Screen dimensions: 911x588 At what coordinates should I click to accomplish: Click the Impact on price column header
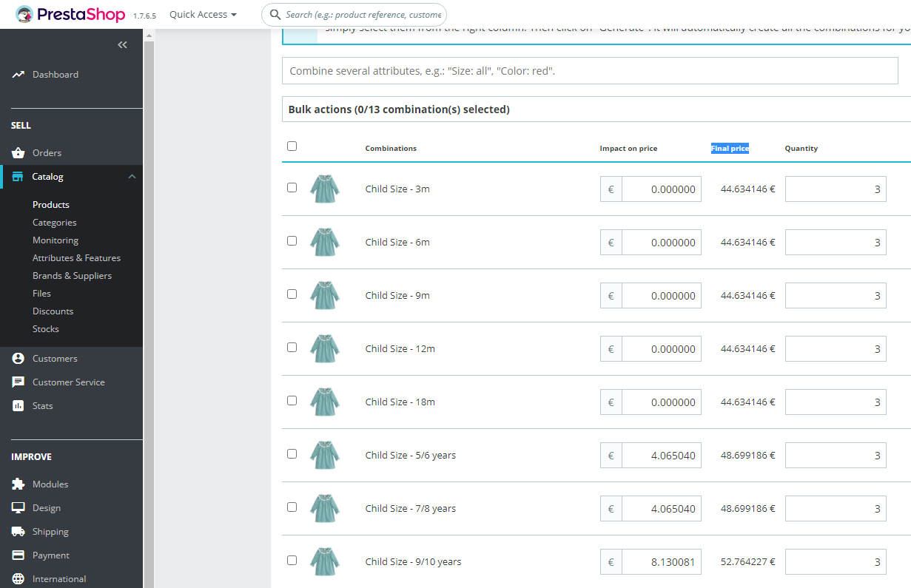pos(628,149)
